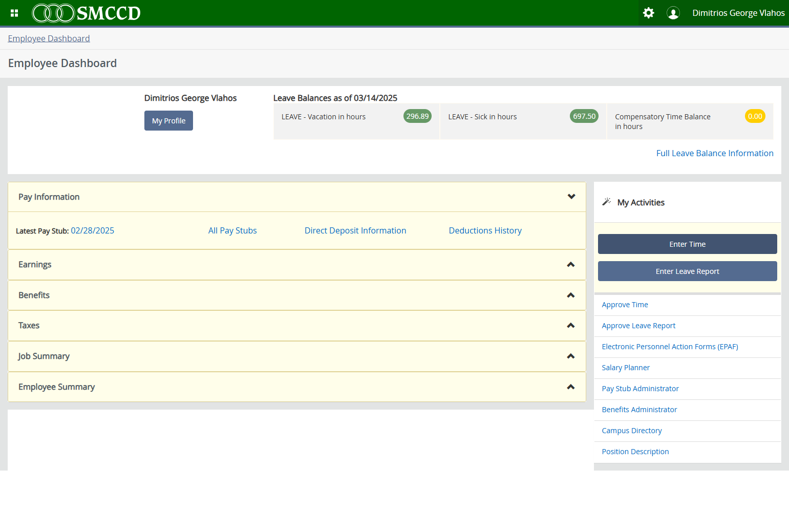The height and width of the screenshot is (532, 789).
Task: Open the Employee Dashboard breadcrumb link
Action: tap(49, 38)
